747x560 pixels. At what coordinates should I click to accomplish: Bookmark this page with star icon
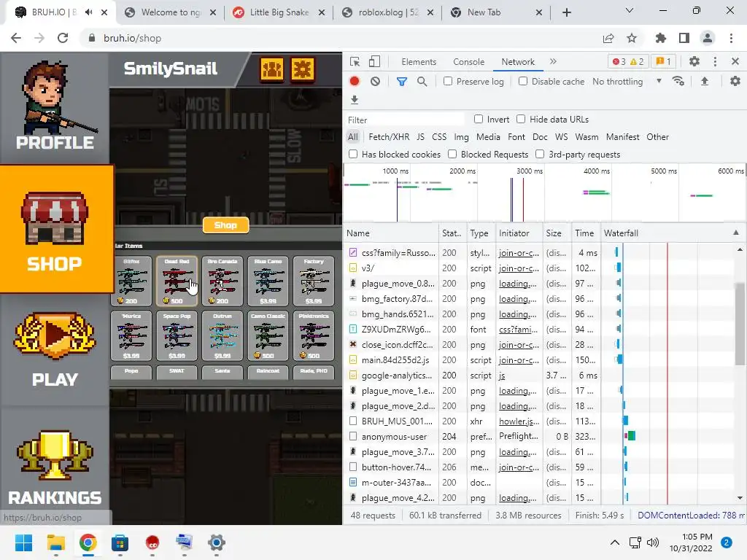[x=632, y=38]
